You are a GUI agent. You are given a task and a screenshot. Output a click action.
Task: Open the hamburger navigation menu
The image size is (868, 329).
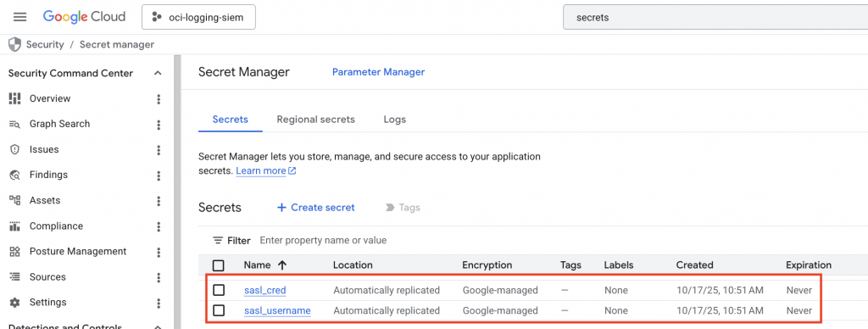20,17
